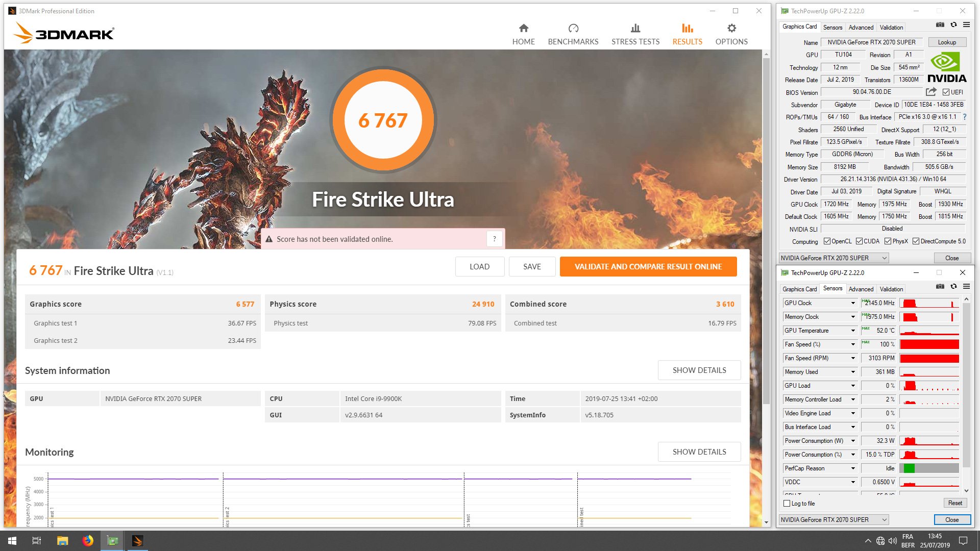
Task: Click the Bus Interface question mark in GPU-Z
Action: point(965,117)
